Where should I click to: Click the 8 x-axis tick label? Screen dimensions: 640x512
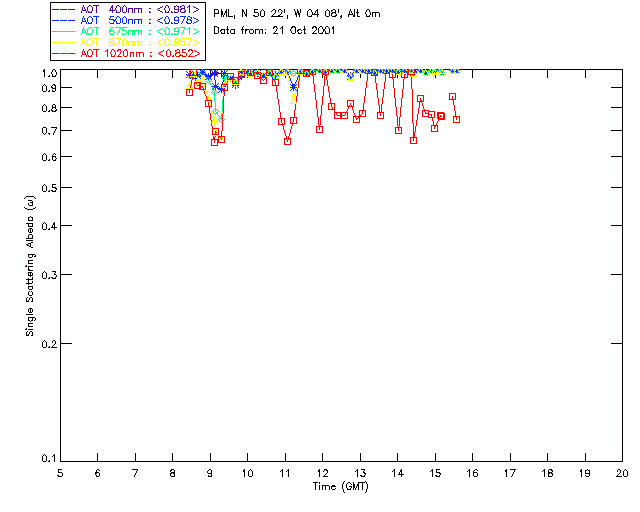(x=173, y=473)
